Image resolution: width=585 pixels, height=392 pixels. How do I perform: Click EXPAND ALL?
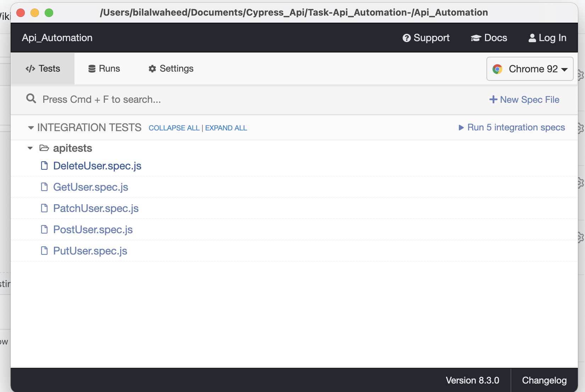(x=226, y=128)
